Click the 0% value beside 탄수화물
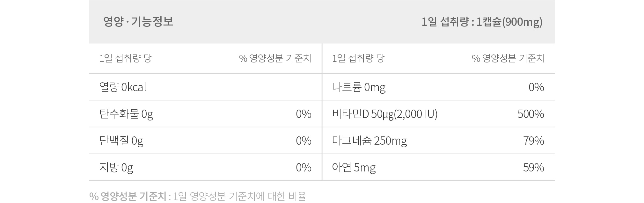The width and height of the screenshot is (644, 203). (x=304, y=114)
